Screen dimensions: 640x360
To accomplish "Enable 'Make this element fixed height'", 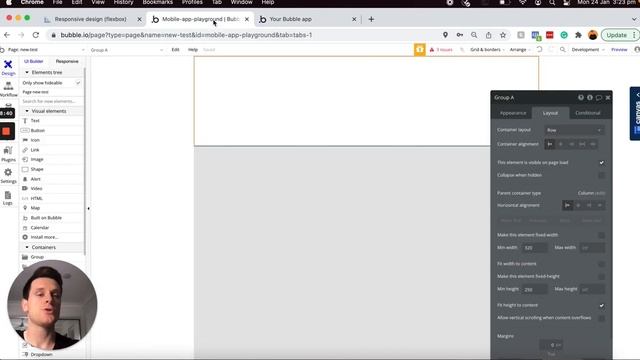I will 602,277.
